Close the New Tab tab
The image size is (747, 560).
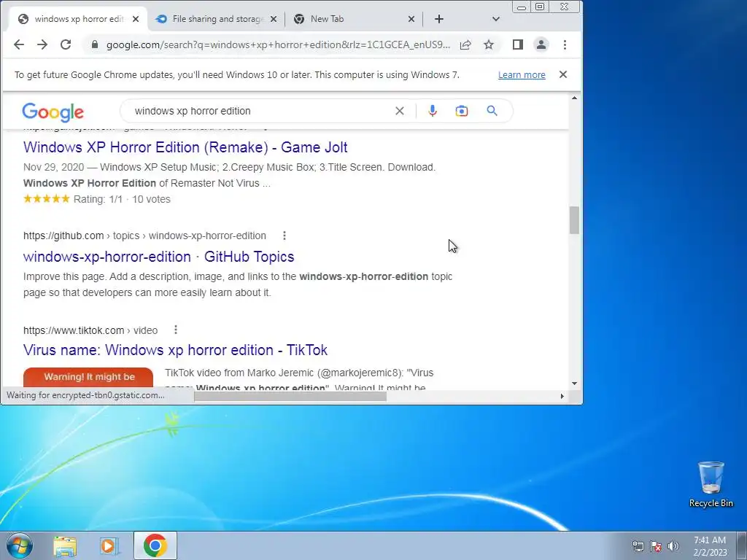pyautogui.click(x=411, y=19)
